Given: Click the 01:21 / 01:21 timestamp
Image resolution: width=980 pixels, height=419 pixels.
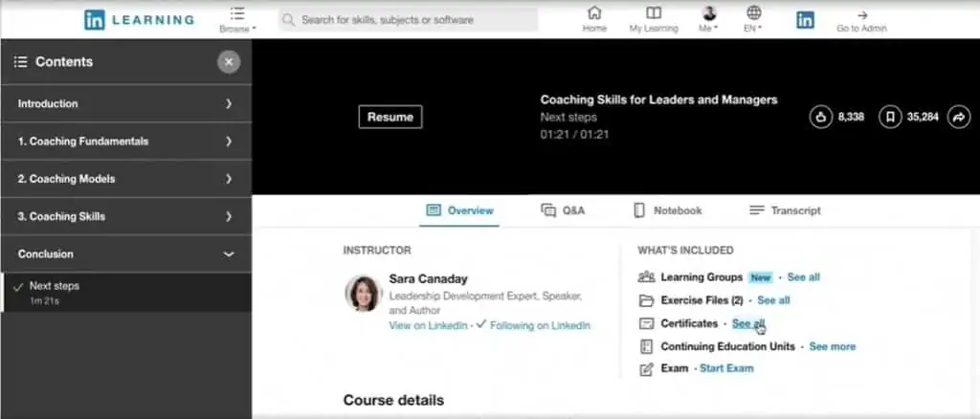Looking at the screenshot, I should click(574, 134).
